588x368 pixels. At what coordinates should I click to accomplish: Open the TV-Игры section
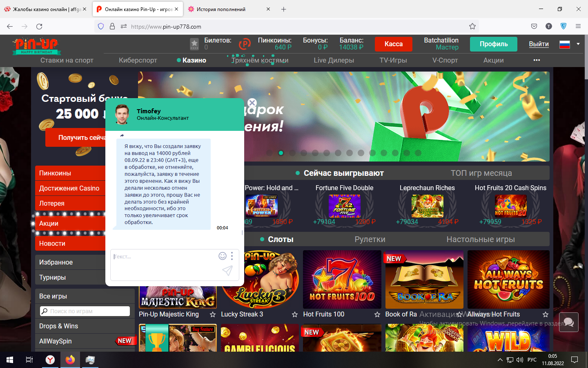click(393, 60)
